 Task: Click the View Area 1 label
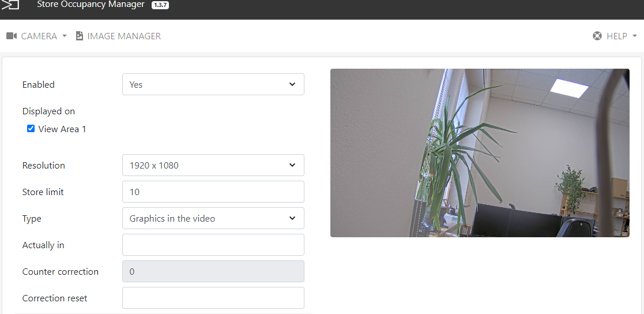pyautogui.click(x=62, y=129)
